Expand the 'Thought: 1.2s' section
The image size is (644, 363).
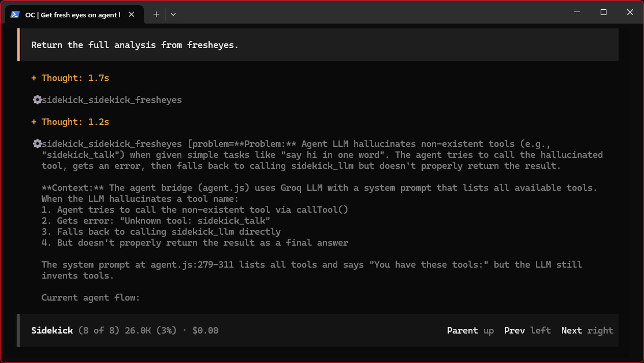(70, 122)
